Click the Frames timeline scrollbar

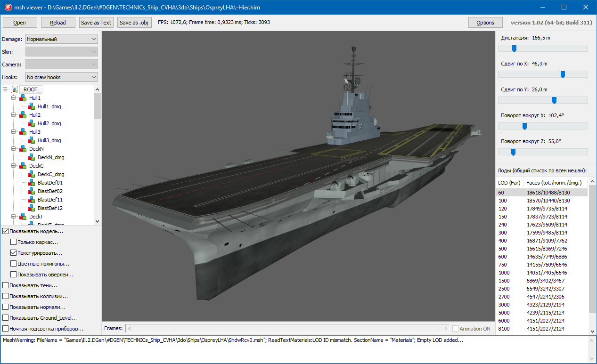click(x=287, y=329)
